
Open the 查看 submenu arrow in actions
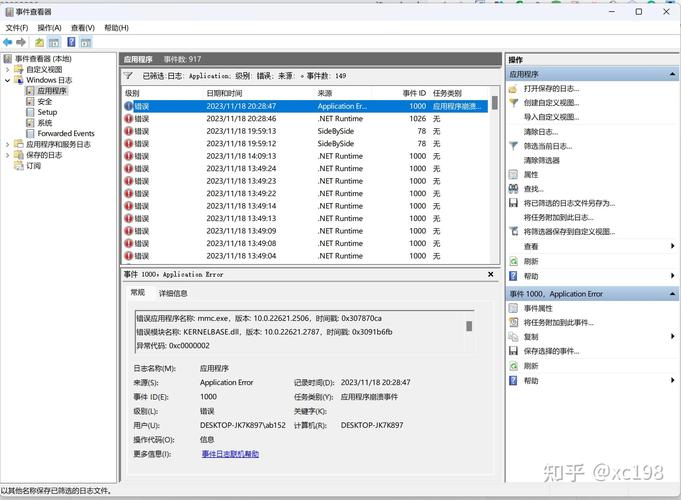[672, 246]
